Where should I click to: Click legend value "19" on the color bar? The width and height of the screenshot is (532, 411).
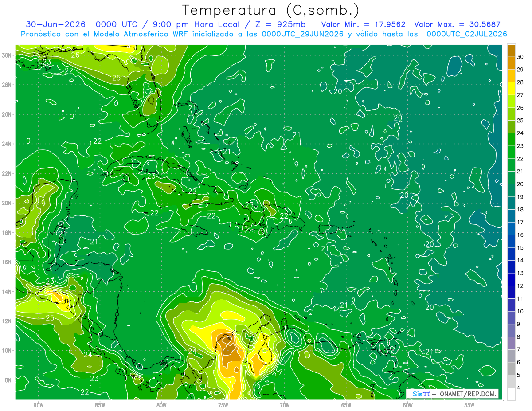click(x=520, y=197)
